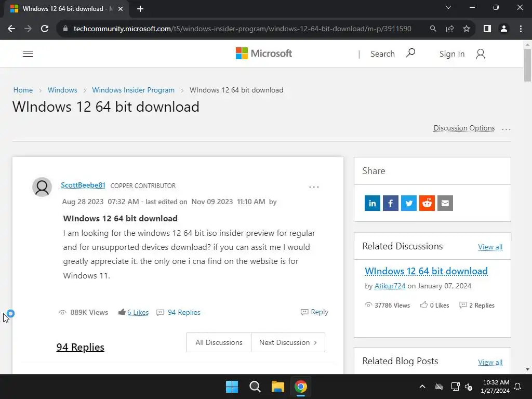
Task: Open Windows Start menu
Action: (232, 387)
